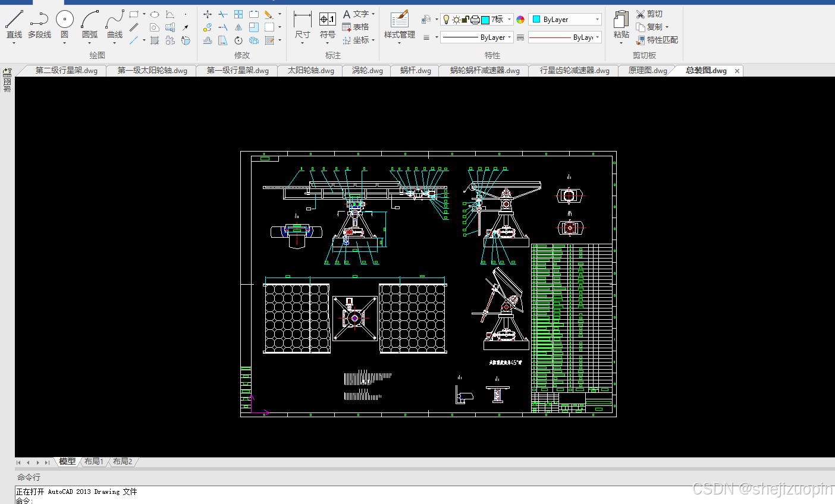Click 特性匹配 match properties button
The height and width of the screenshot is (504, 835).
click(x=657, y=40)
